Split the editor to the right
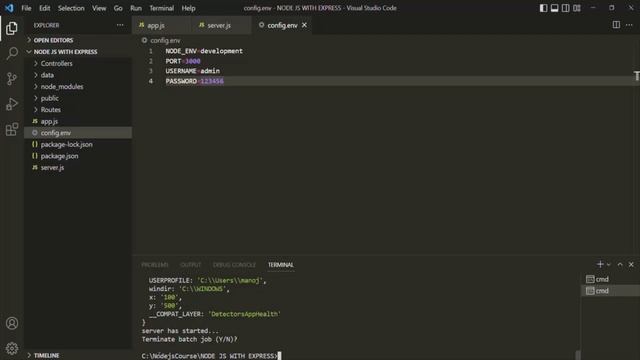Viewport: 640px width, 360px height. pos(616,25)
